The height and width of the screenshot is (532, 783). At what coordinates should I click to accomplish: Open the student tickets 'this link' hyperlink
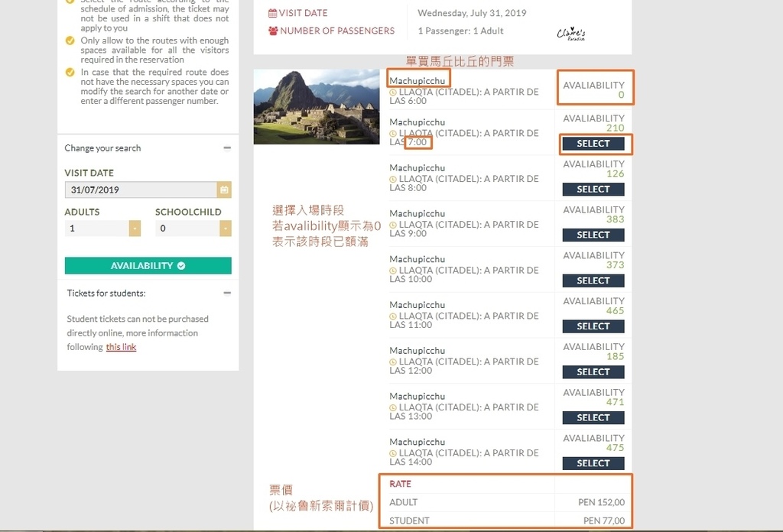click(121, 347)
